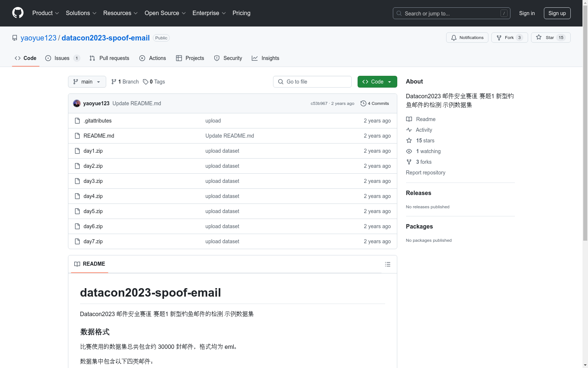Open the Releases heading link
588x368 pixels.
[419, 193]
